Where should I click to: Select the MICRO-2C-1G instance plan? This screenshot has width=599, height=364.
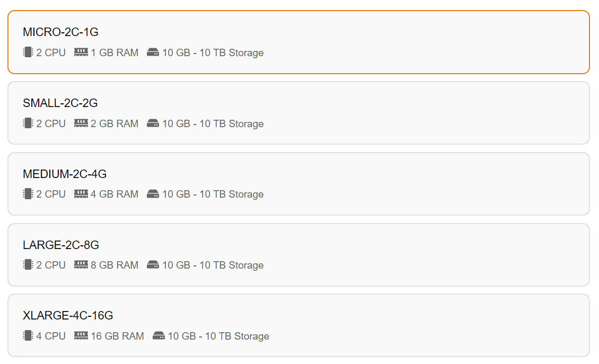(x=60, y=32)
